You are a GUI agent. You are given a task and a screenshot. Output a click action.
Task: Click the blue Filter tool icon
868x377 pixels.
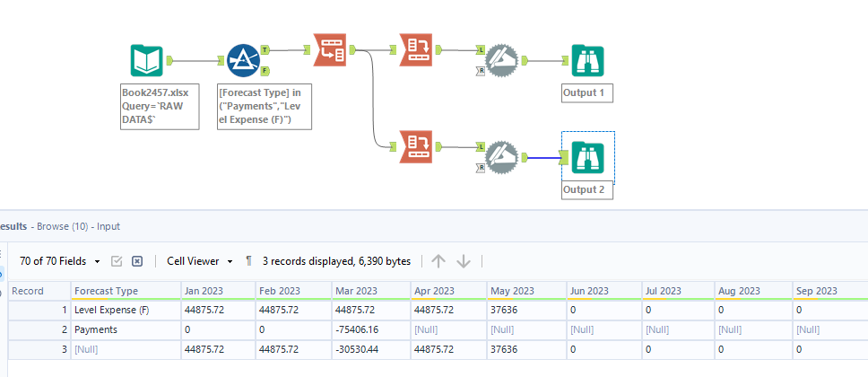coord(244,60)
